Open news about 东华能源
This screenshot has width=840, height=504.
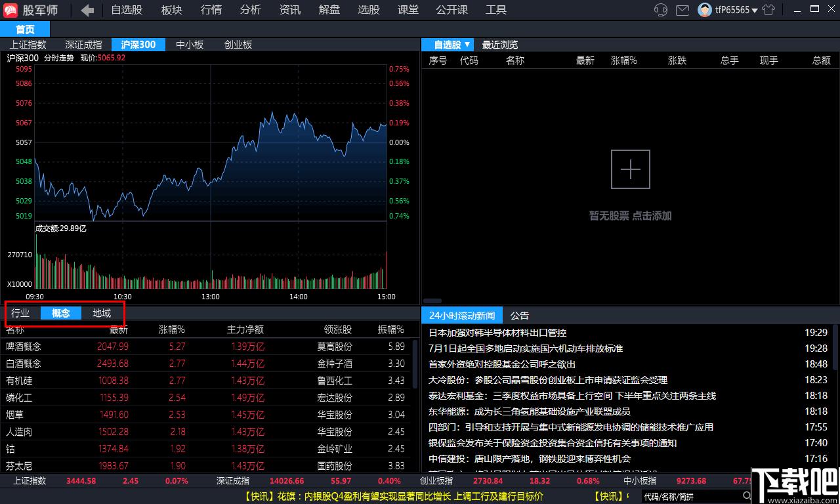tap(529, 411)
